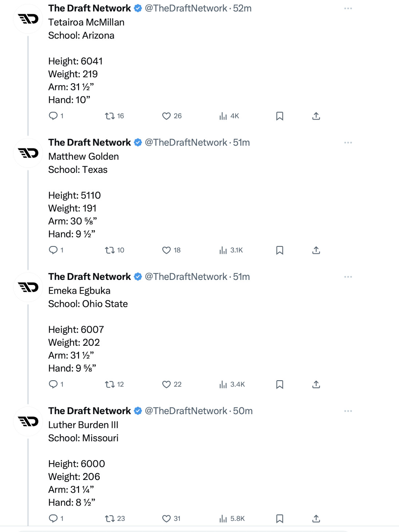This screenshot has height=532, width=399.
Task: Bookmark the Matthew Golden tweet
Action: pyautogui.click(x=280, y=250)
